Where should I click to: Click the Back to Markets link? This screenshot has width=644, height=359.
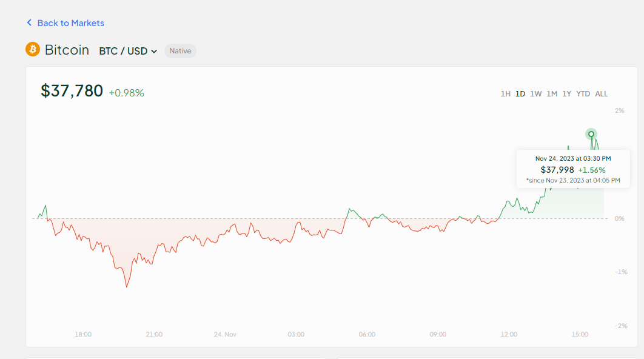[x=70, y=23]
